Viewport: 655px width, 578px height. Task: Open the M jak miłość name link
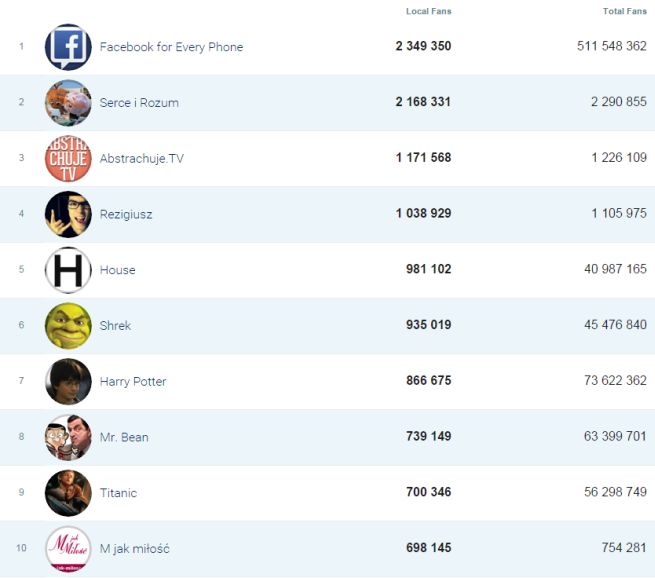click(134, 549)
